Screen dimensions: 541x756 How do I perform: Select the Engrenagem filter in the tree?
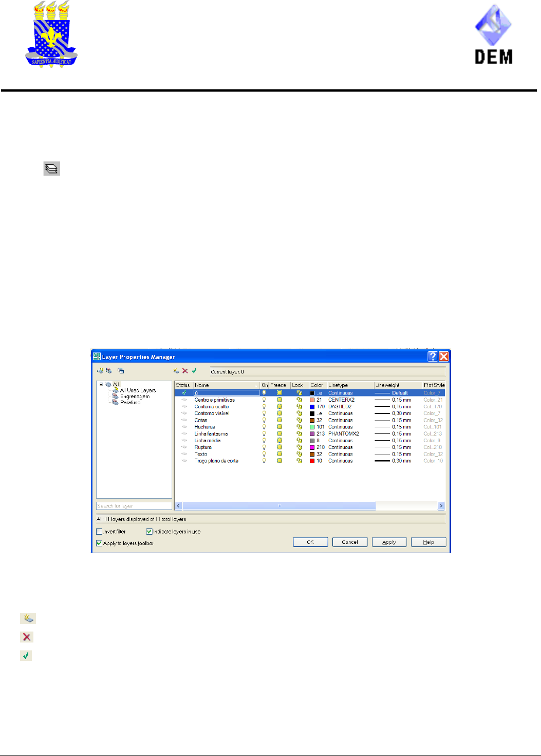pos(135,396)
